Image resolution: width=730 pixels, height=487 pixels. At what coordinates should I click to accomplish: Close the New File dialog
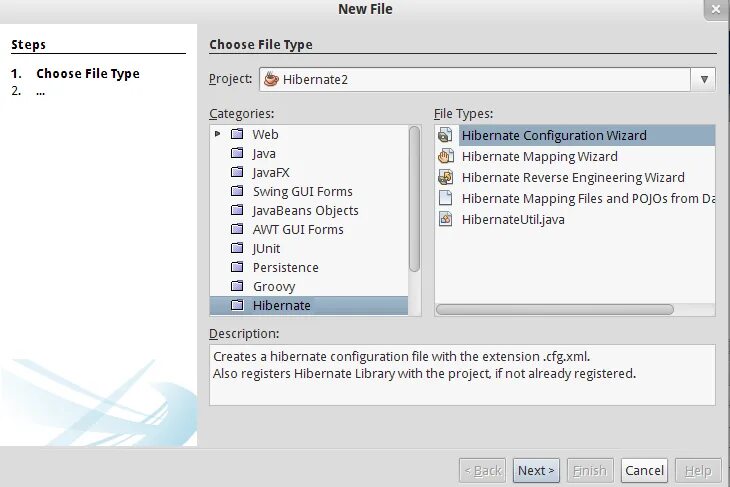(716, 9)
